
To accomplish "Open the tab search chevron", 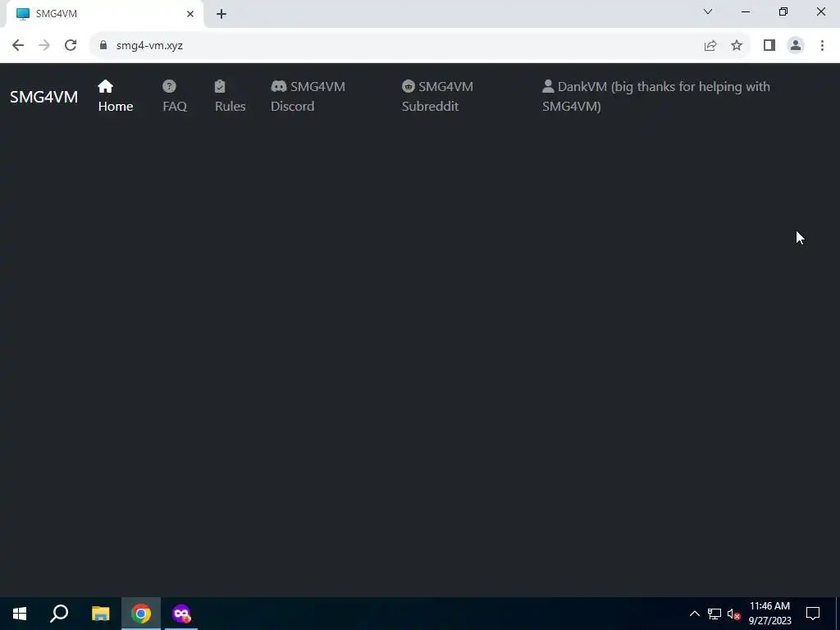I will point(708,11).
